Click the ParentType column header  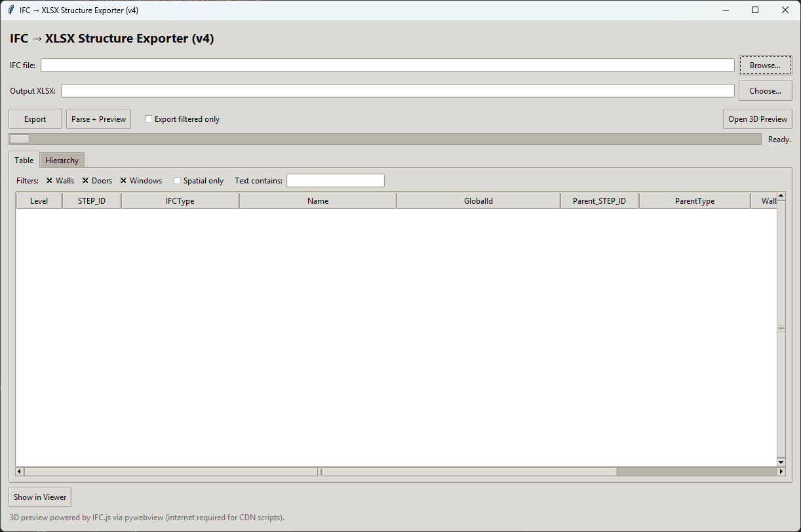[695, 201]
